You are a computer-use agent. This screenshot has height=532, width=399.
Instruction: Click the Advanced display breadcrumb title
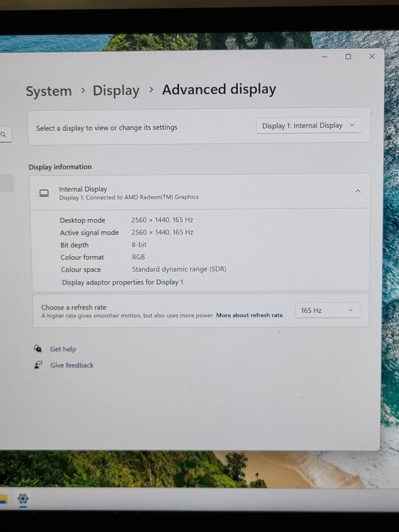pyautogui.click(x=219, y=89)
